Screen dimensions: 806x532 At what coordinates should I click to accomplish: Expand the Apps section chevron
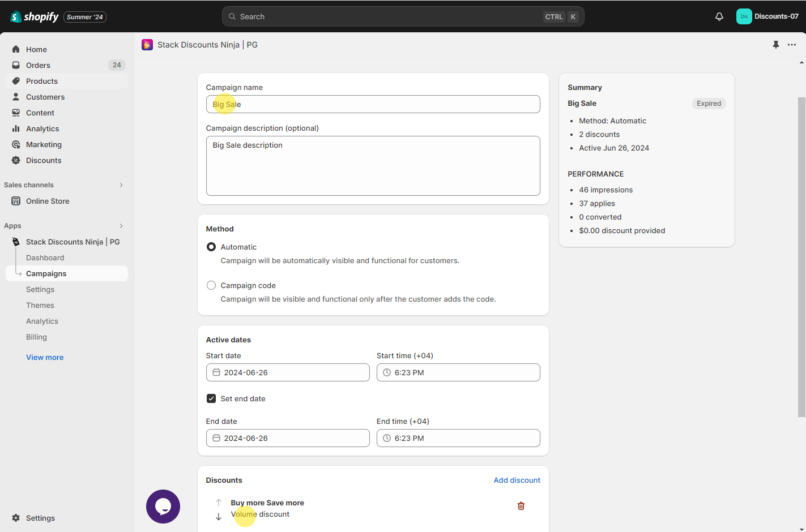click(121, 226)
